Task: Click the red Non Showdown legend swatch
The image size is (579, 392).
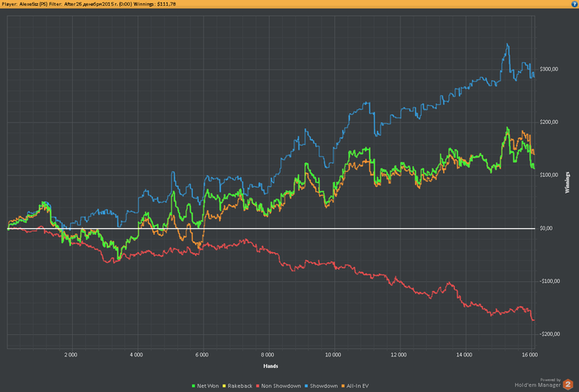Action: tap(258, 386)
